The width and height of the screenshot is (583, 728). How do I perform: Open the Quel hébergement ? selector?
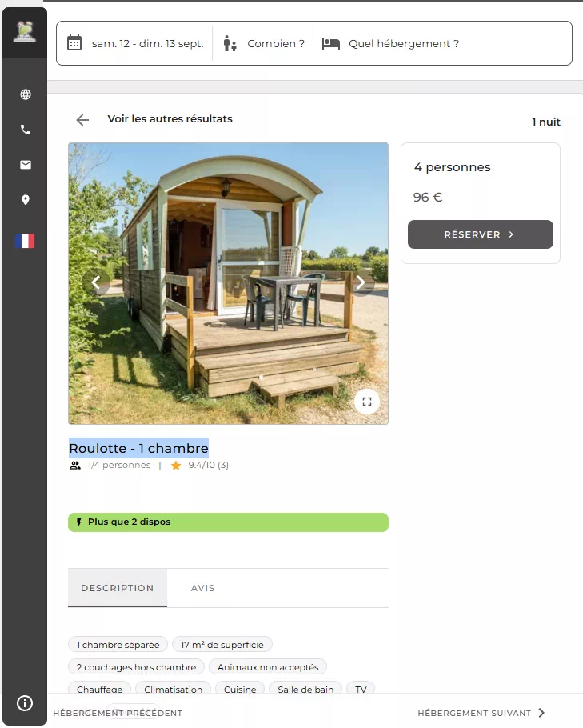tap(391, 44)
